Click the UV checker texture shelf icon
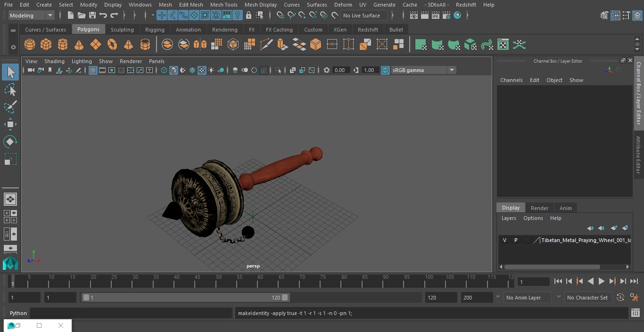 point(503,45)
